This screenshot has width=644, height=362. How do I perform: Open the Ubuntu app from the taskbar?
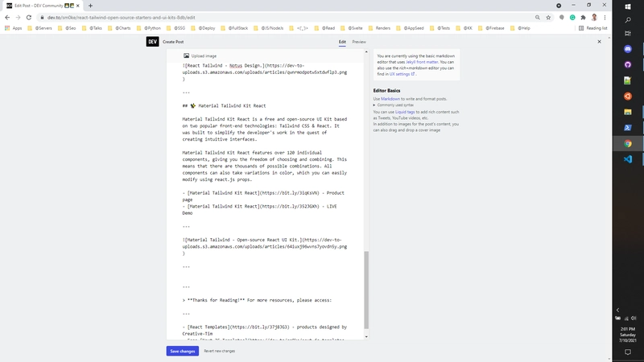click(628, 96)
